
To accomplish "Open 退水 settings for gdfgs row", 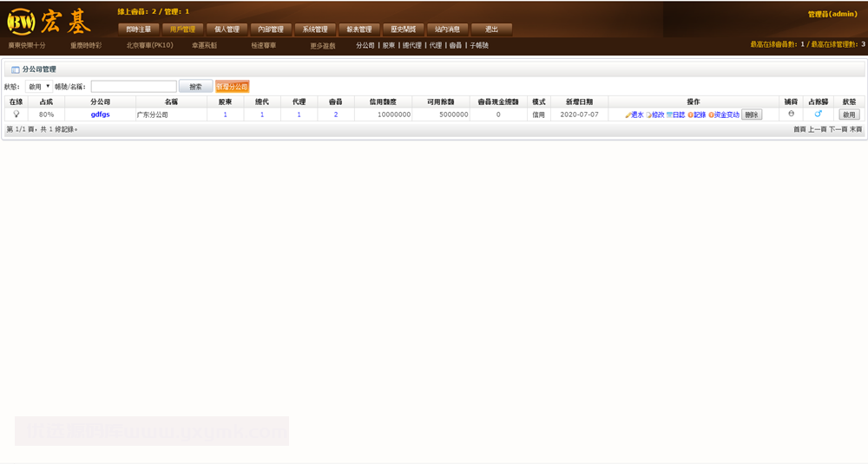I will pyautogui.click(x=635, y=114).
